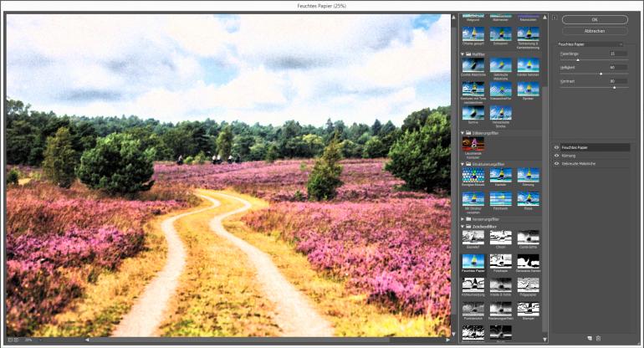Pick the Körnung filter thumbnail
This screenshot has width=644, height=348.
(529, 175)
